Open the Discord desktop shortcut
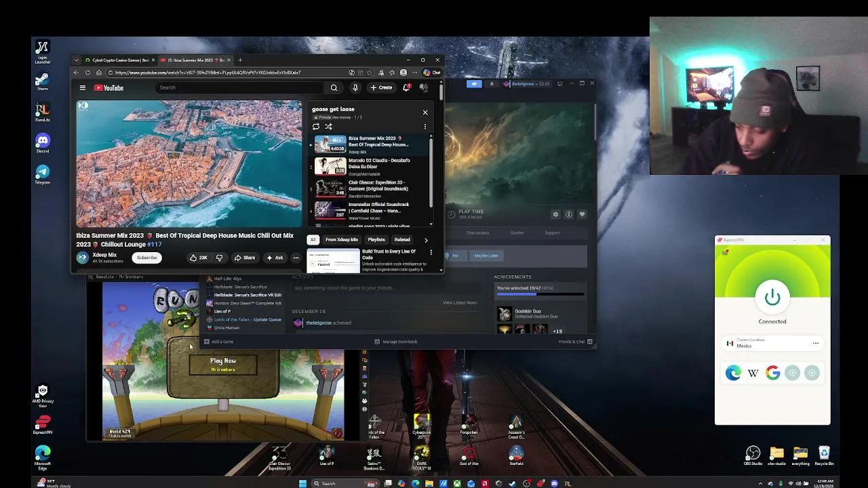Image resolution: width=868 pixels, height=488 pixels. tap(43, 143)
